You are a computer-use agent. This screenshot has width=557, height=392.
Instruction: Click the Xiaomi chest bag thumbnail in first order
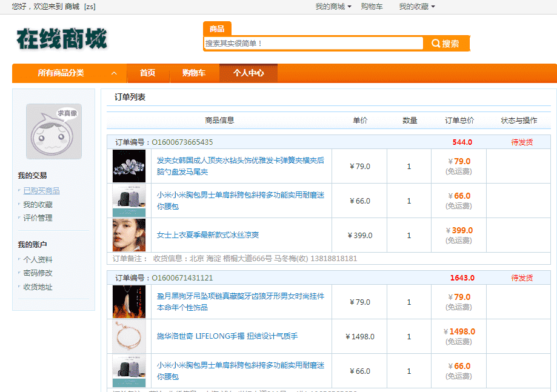[x=129, y=201]
